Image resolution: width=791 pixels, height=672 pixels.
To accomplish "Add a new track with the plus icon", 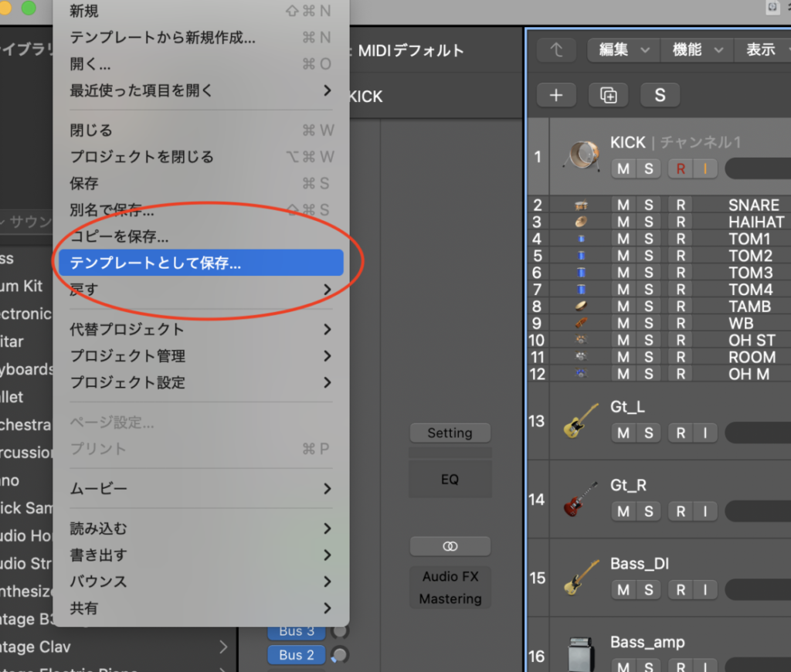I will coord(556,94).
